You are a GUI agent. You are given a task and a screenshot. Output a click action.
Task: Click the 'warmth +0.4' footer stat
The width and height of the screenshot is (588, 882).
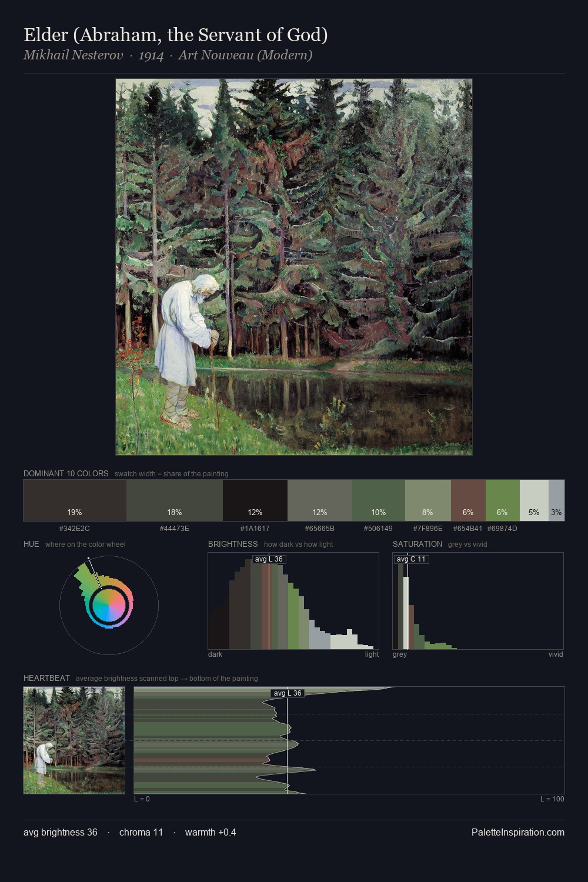pyautogui.click(x=211, y=832)
